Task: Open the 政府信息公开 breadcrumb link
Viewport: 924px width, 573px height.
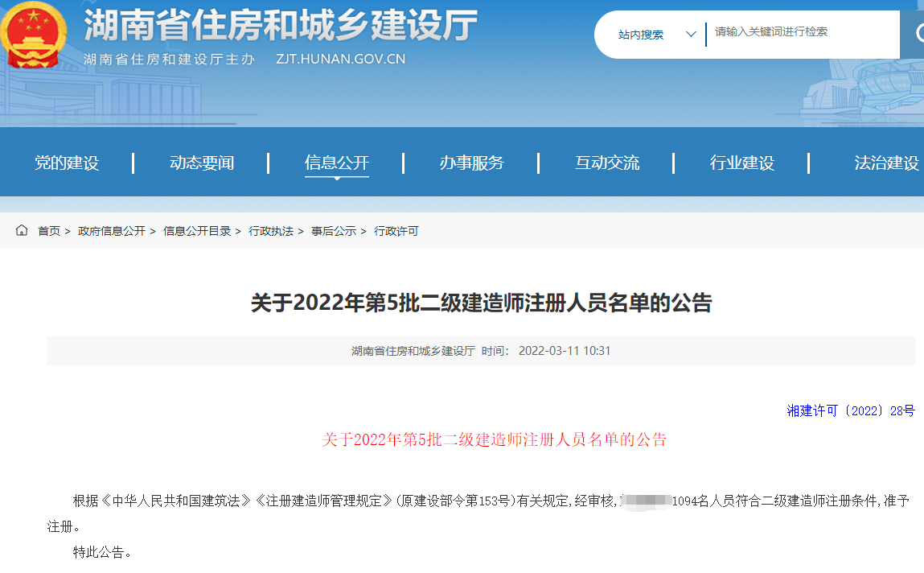Action: 112,230
